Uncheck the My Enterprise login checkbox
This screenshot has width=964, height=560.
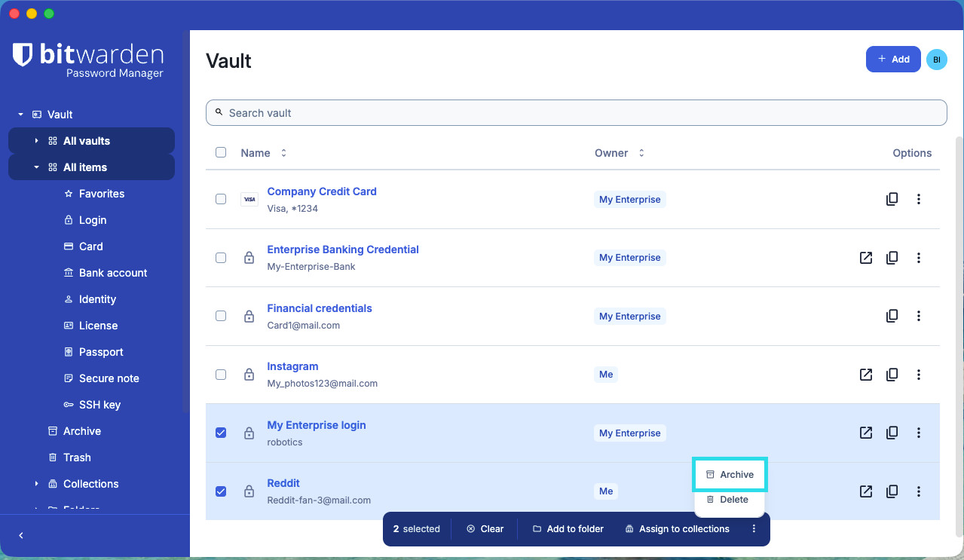tap(221, 433)
